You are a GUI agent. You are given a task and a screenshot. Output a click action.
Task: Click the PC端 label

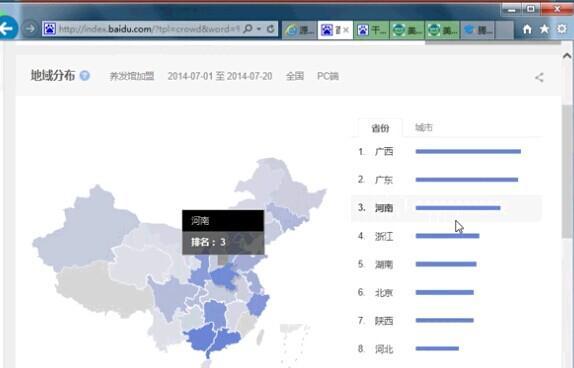coord(328,76)
